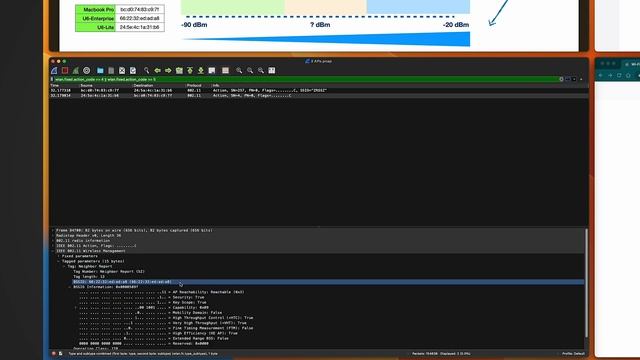Viewport: 640px width, 360px height.
Task: Open capture file properties from the status bar
Action: [x=60, y=353]
